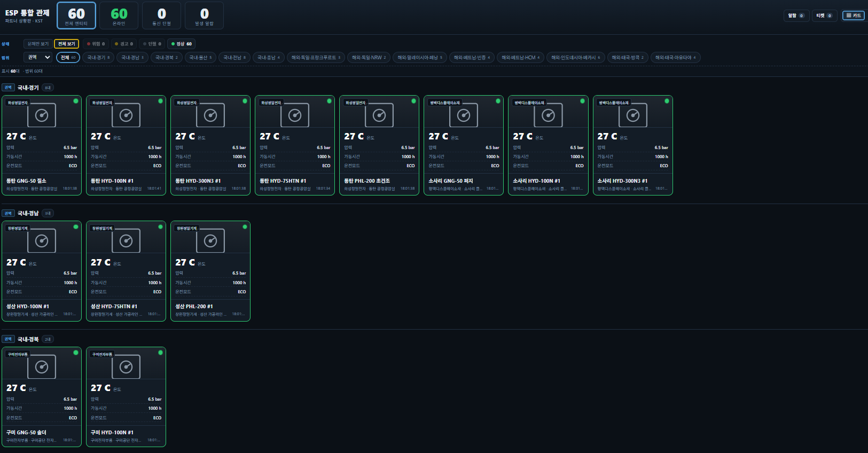This screenshot has height=453, width=868.
Task: Toggle the 경고 0 status filter
Action: (x=124, y=44)
